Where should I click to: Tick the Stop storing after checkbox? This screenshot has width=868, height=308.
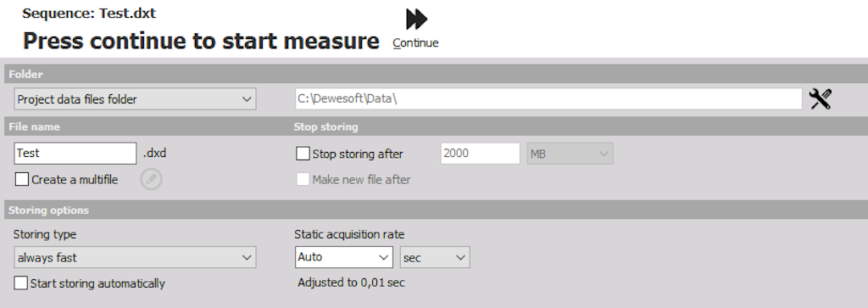[x=303, y=154]
